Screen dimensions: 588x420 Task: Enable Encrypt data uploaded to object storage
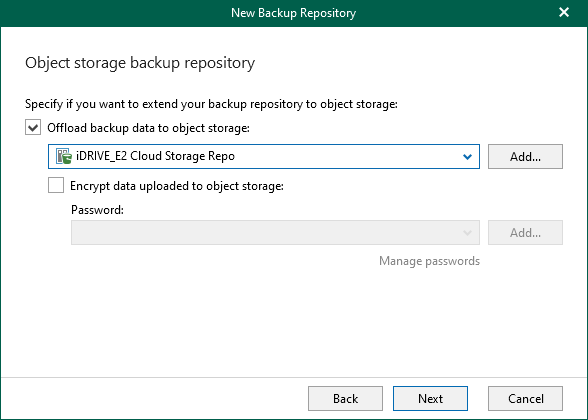click(x=56, y=185)
